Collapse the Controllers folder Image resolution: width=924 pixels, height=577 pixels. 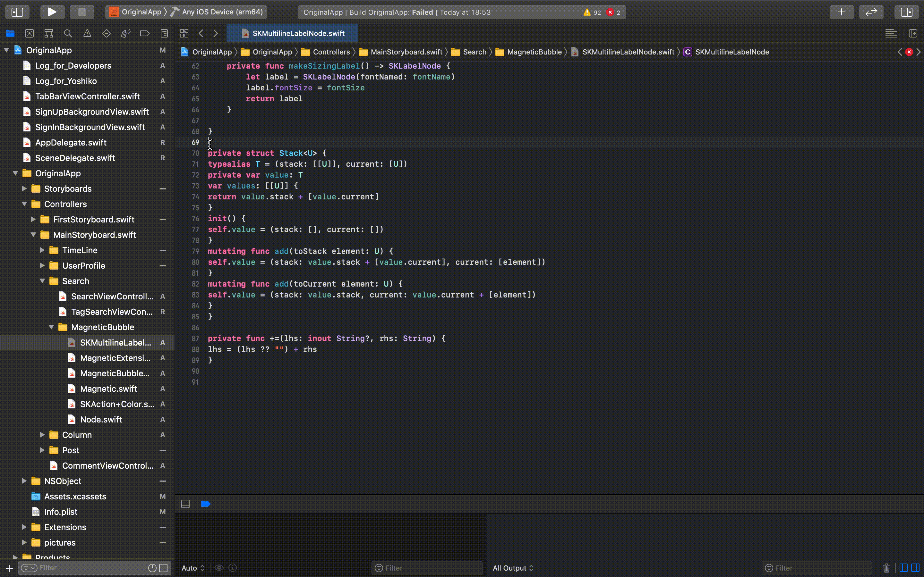(x=24, y=204)
